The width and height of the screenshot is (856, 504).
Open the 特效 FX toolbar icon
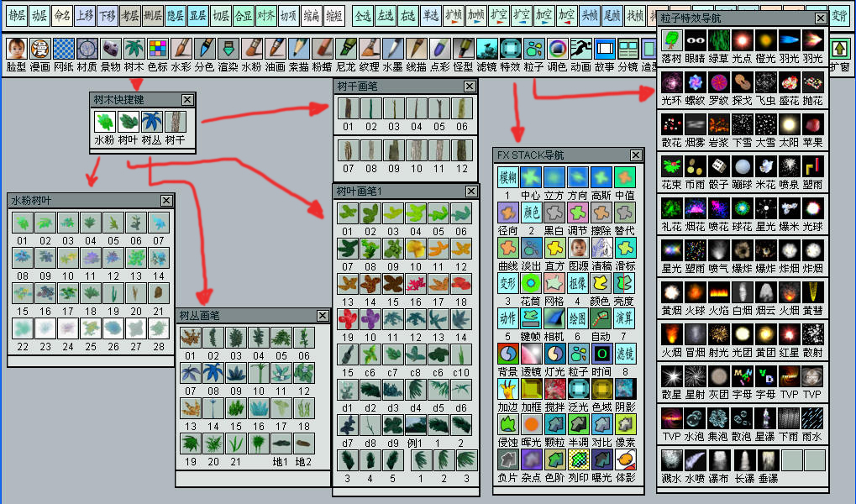(x=509, y=50)
